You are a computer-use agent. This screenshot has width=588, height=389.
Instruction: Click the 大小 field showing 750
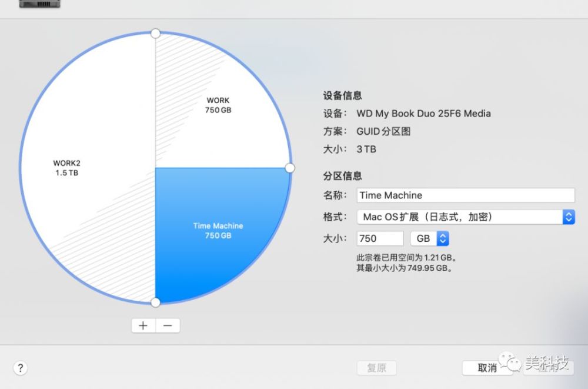pyautogui.click(x=380, y=238)
